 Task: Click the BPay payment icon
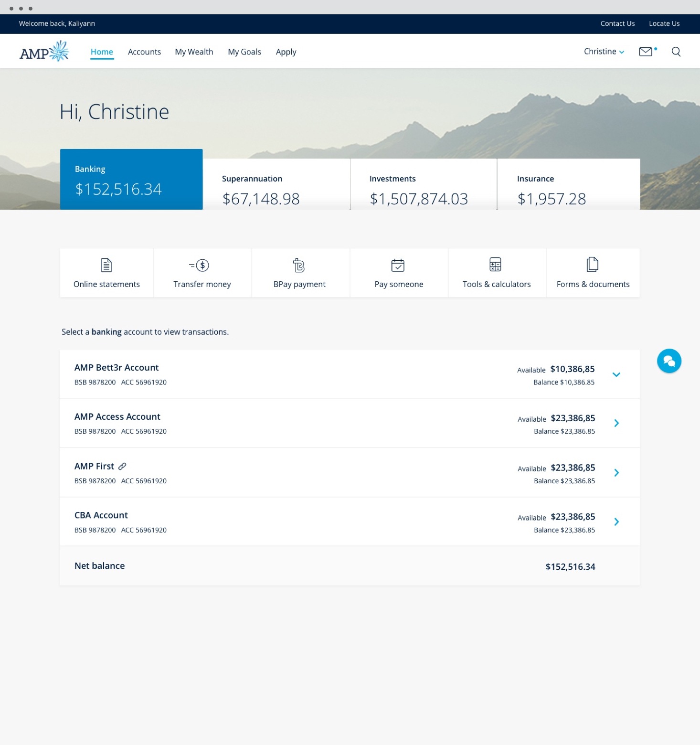[x=299, y=265]
